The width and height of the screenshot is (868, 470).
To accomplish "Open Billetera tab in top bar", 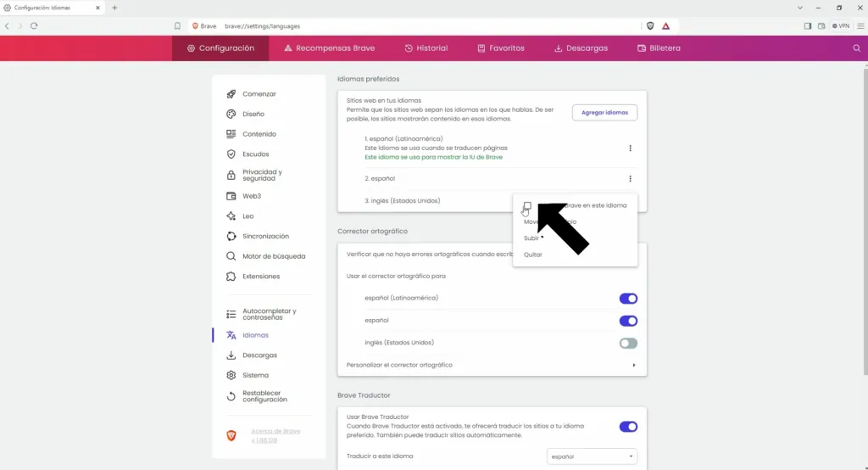I will (x=659, y=48).
